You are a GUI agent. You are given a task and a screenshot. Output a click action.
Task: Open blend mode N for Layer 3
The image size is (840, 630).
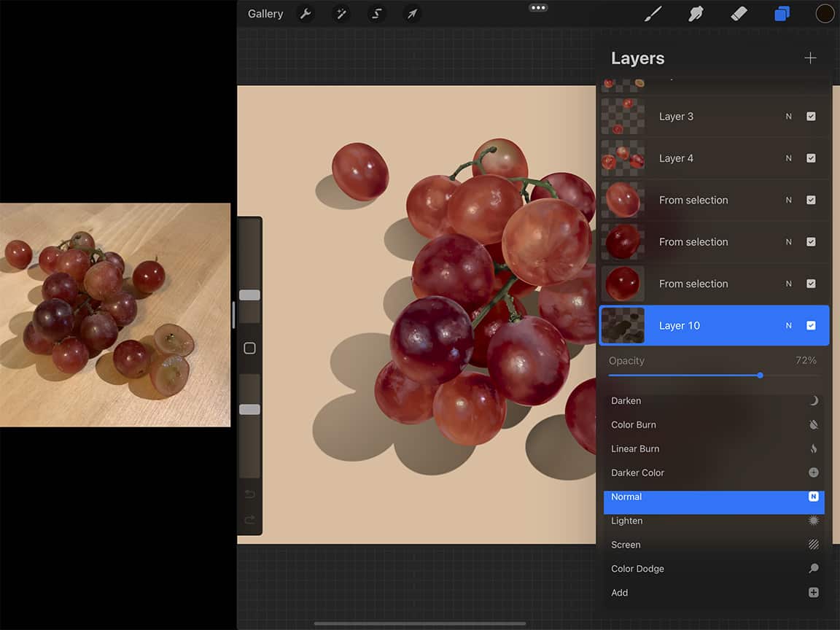(x=788, y=117)
